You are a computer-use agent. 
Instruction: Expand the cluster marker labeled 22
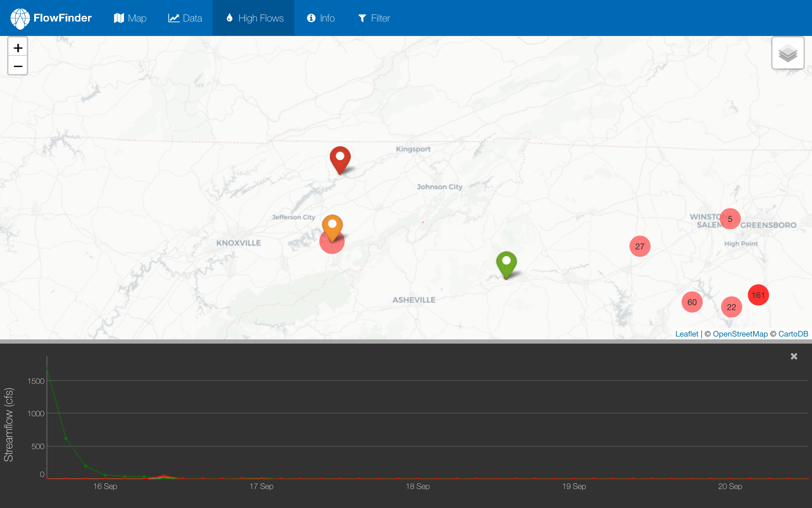click(731, 307)
